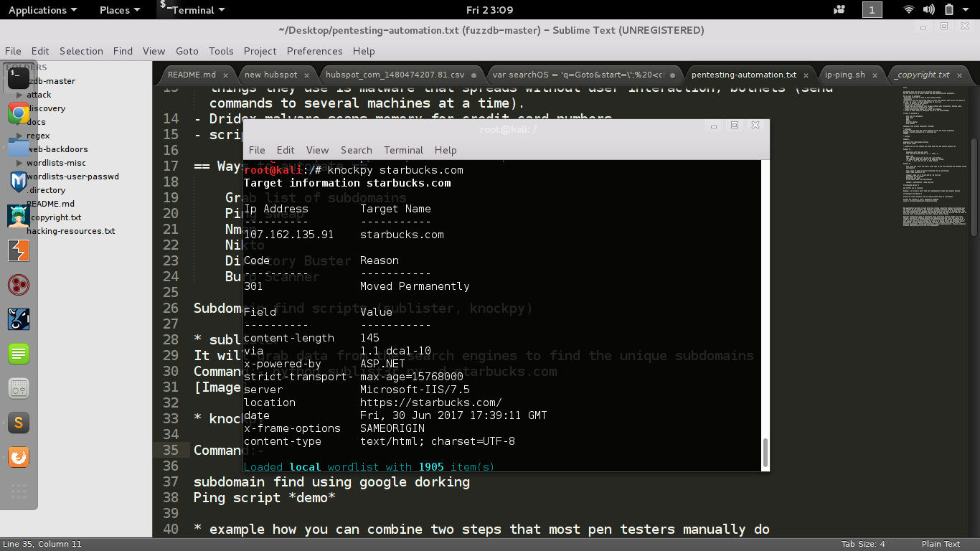Switch to the README.md tab
This screenshot has height=551, width=980.
point(192,75)
